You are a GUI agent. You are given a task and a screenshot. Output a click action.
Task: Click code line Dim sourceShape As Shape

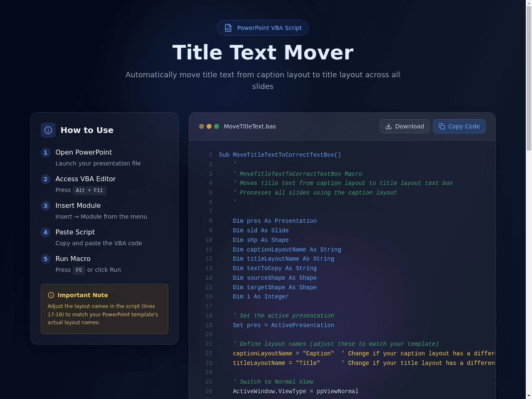[275, 278]
